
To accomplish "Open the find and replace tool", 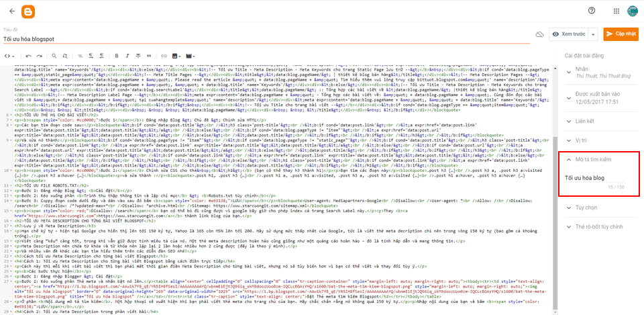I will pyautogui.click(x=65, y=56).
